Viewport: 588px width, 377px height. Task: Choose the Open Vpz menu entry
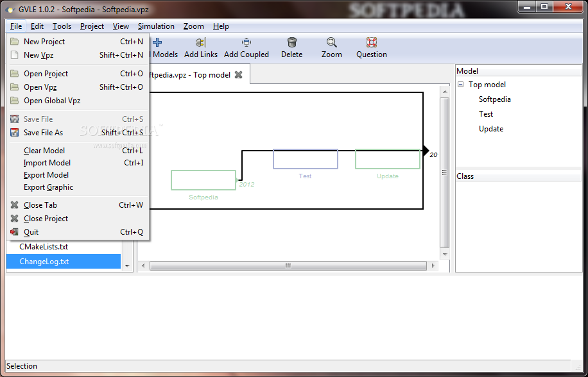(78, 87)
